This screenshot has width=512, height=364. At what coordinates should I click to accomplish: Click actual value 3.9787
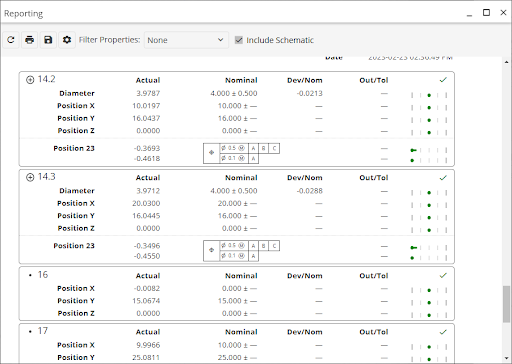click(148, 93)
